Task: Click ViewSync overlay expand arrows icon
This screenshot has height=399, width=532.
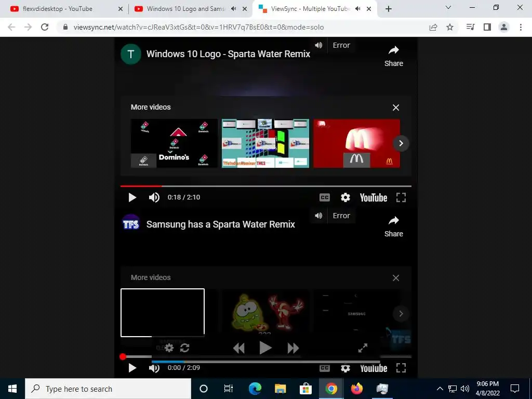Action: [x=363, y=348]
